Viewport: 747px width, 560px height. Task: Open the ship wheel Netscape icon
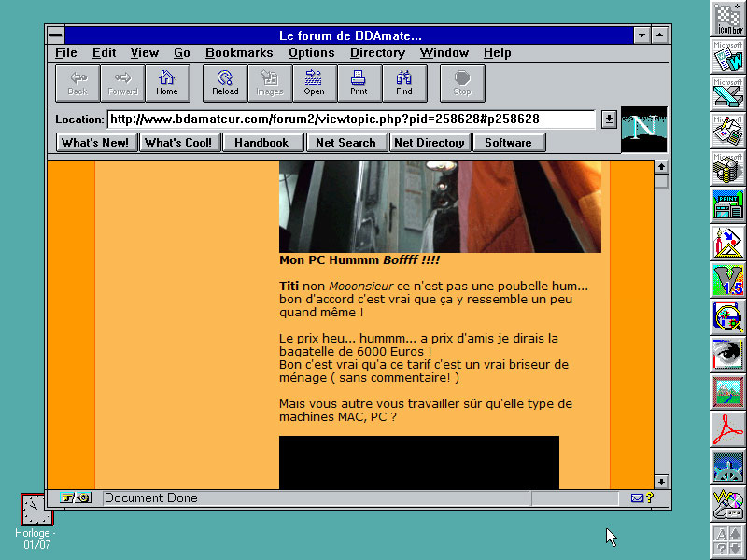coord(728,467)
